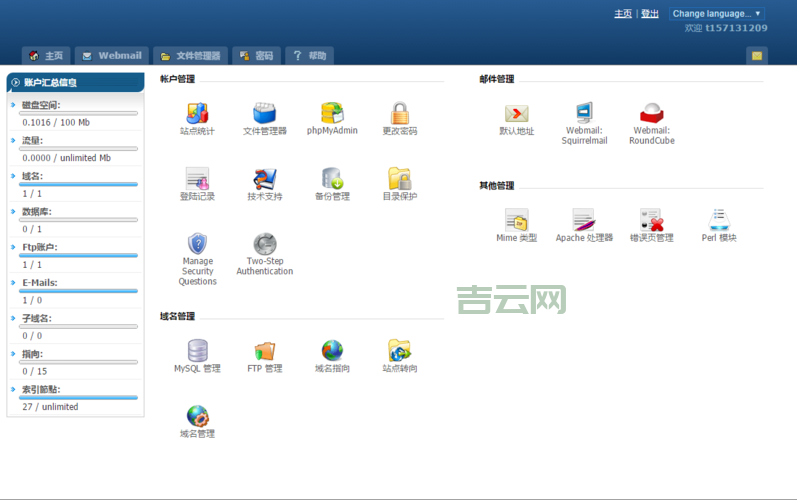The image size is (797, 500).
Task: Open the Perl 模块 flask icon
Action: pyautogui.click(x=718, y=220)
